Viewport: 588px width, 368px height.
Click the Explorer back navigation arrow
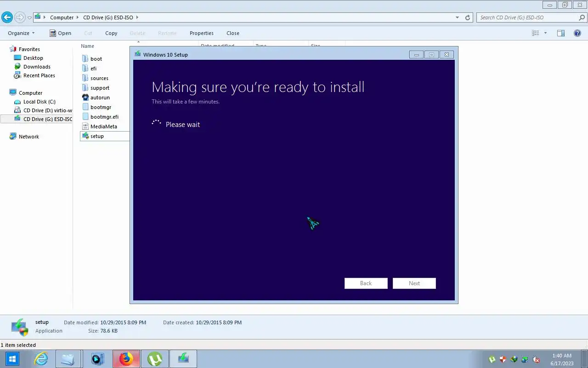(7, 17)
